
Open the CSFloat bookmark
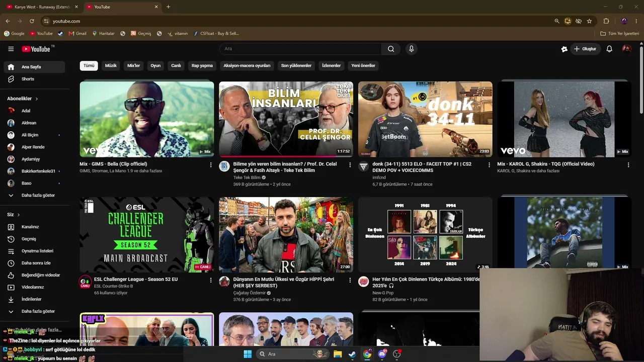[216, 34]
